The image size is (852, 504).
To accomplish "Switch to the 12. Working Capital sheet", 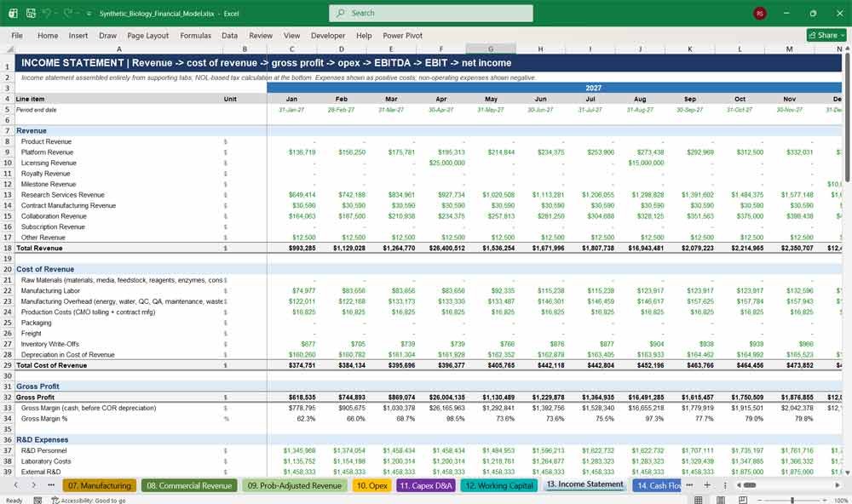I will [x=498, y=485].
